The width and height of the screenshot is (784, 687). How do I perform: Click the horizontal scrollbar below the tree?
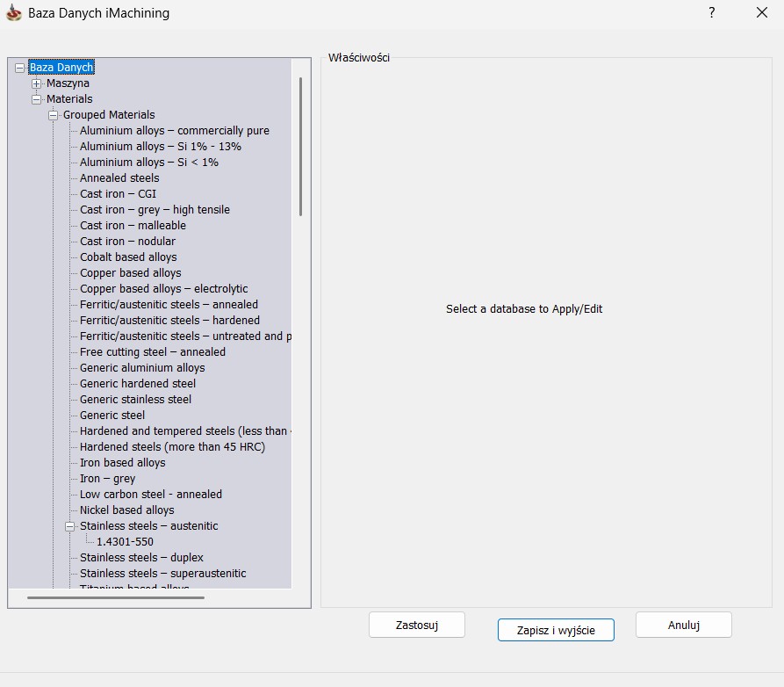[116, 597]
